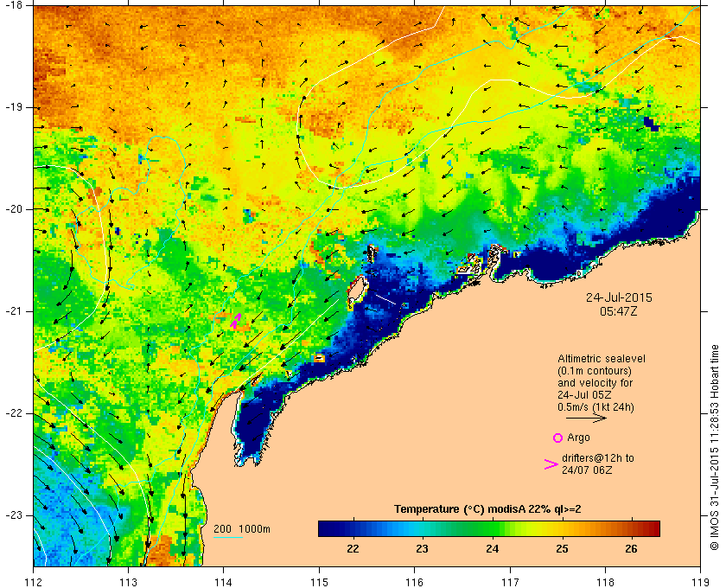726x588 pixels.
Task: Click the longitude axis label 118
Action: coord(605,582)
